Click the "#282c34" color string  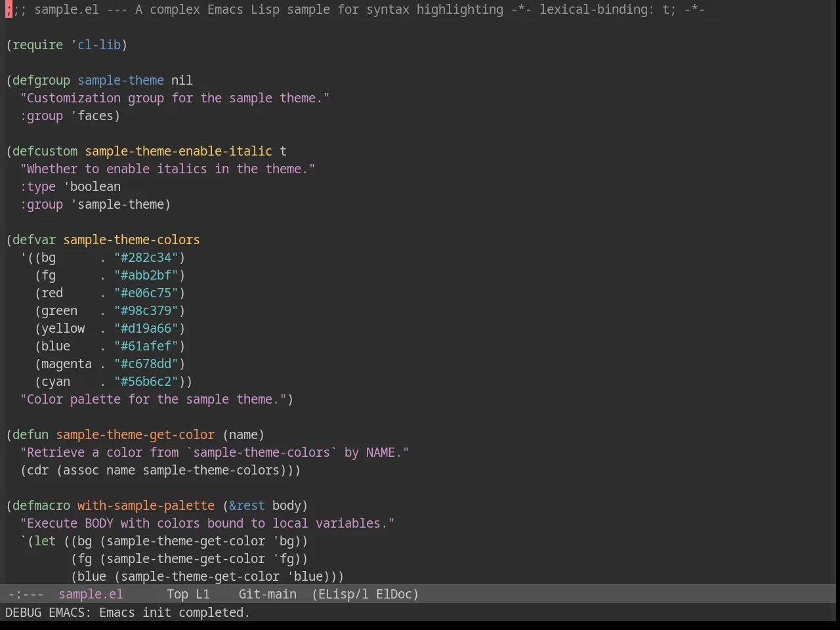click(x=146, y=257)
